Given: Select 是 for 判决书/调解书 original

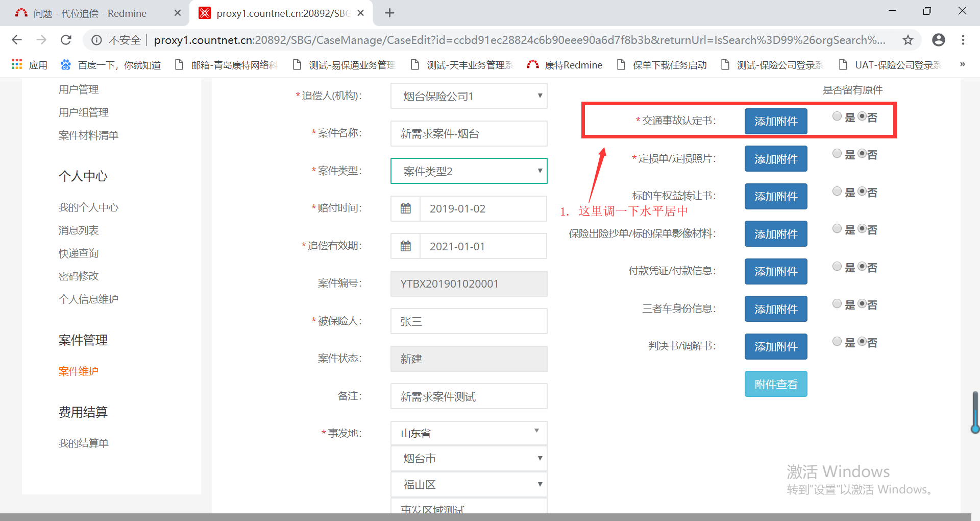Looking at the screenshot, I should tap(837, 342).
